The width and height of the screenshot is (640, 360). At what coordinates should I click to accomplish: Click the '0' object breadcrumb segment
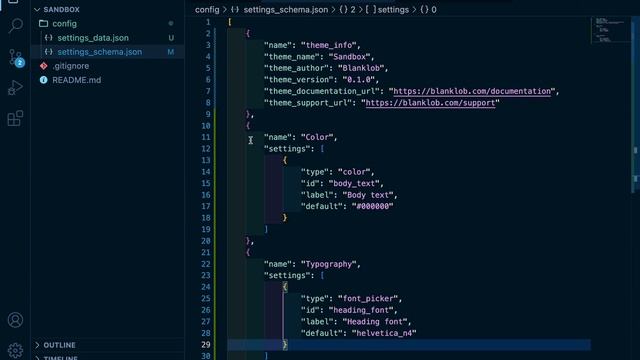tap(428, 10)
